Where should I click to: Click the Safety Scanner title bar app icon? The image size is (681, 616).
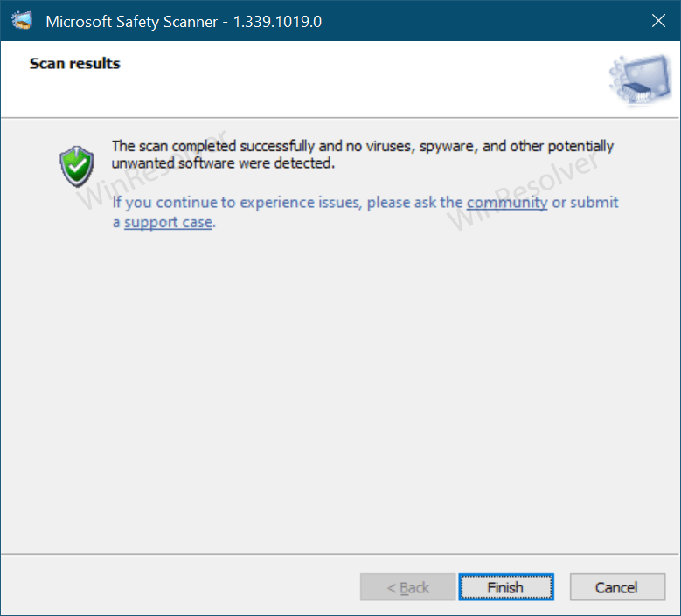tap(21, 20)
